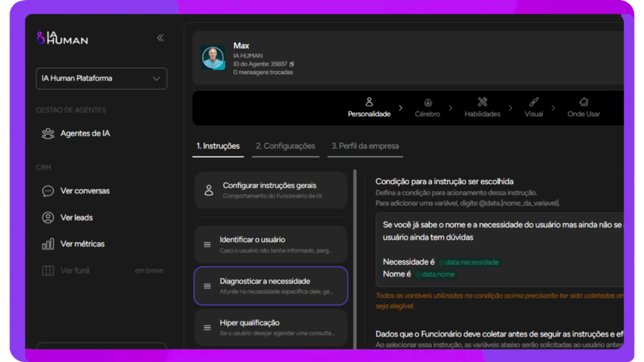
Task: Click drag handle on Identificar o usuário
Action: (208, 244)
